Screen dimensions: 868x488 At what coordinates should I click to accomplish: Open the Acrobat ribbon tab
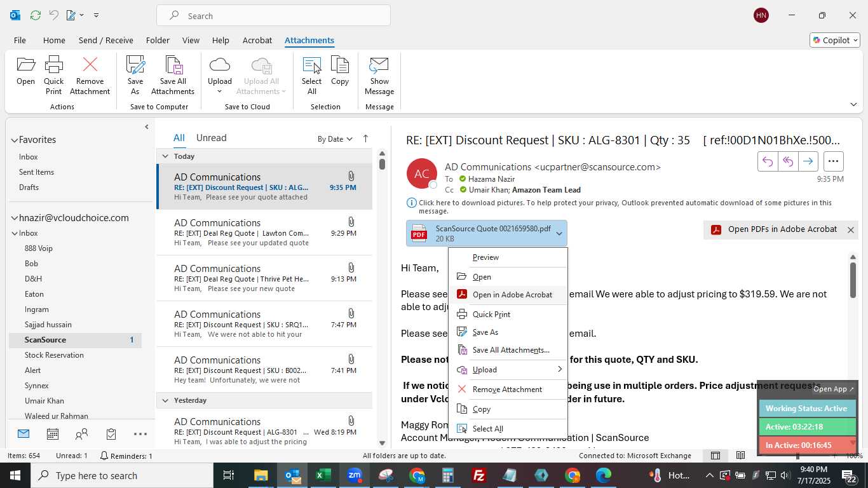(257, 40)
